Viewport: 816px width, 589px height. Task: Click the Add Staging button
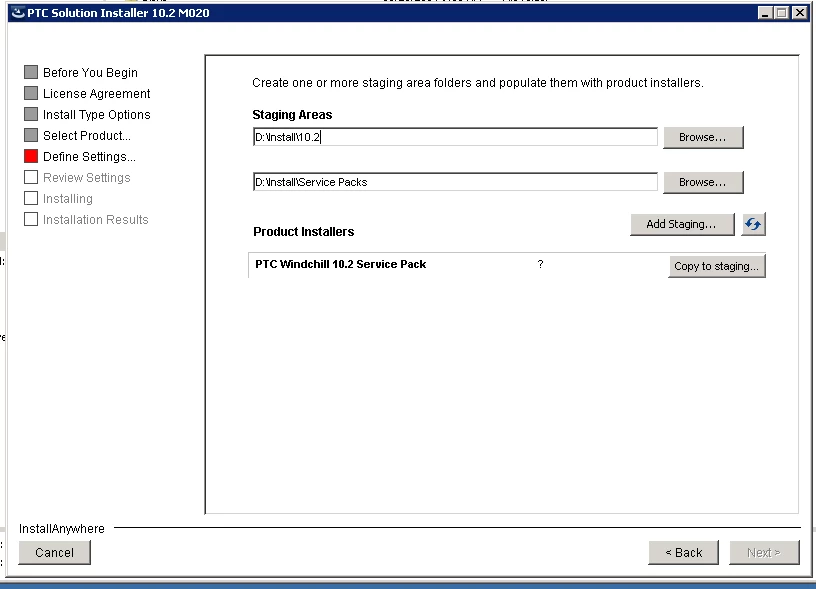point(682,224)
